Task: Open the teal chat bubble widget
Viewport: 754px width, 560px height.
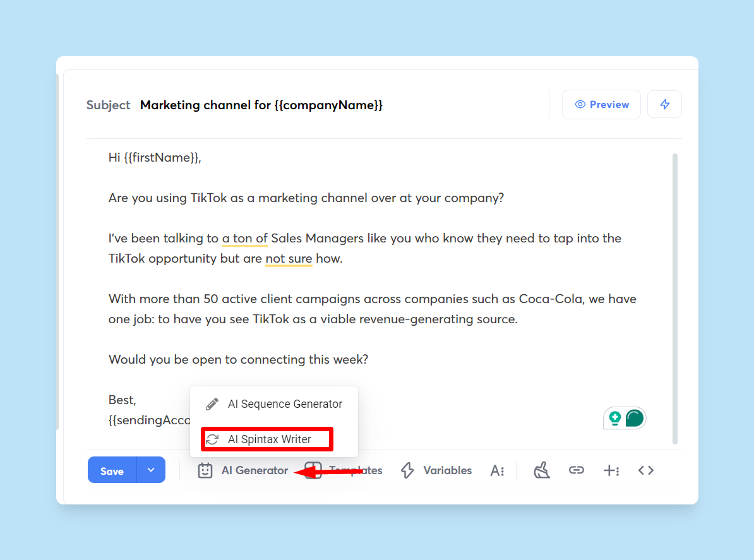Action: coord(633,417)
